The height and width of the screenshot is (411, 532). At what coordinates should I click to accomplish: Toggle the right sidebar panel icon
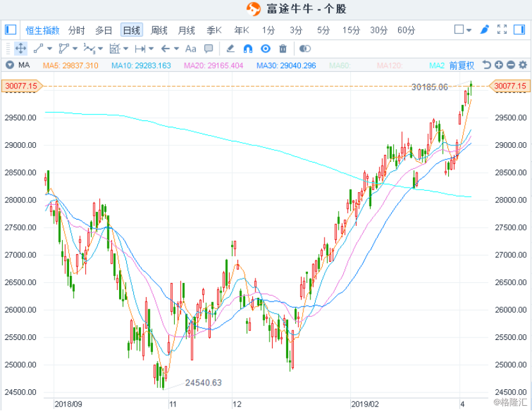tap(519, 29)
